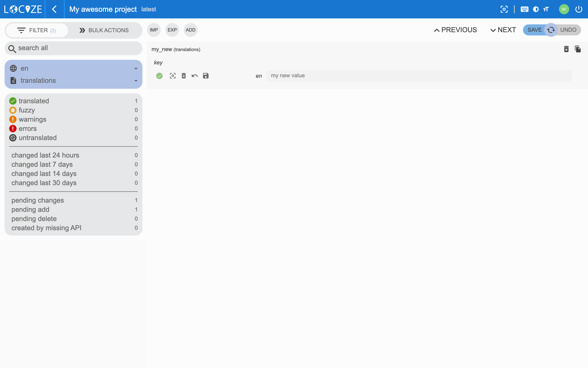Click the row undo arrow icon
This screenshot has width=588, height=368.
point(194,76)
